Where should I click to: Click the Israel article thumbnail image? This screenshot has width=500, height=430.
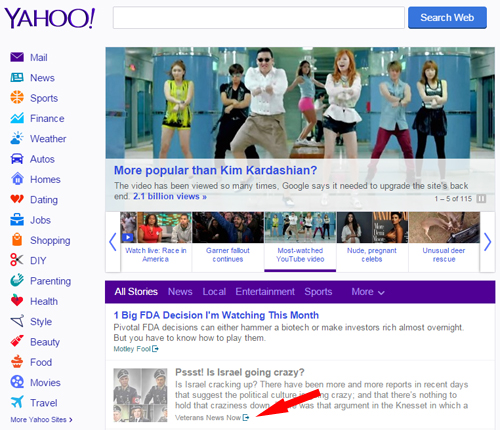(140, 395)
